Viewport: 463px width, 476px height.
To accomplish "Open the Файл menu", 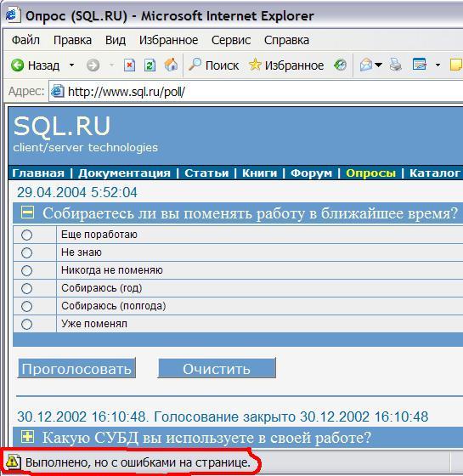I will [25, 40].
